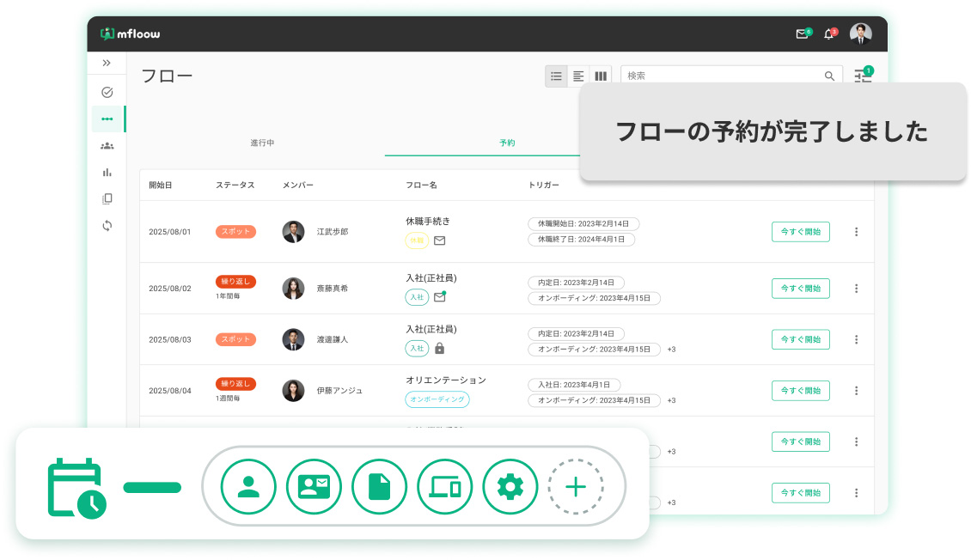Open more options menu for 斎藤真希 row
The width and height of the screenshot is (971, 560).
click(857, 289)
